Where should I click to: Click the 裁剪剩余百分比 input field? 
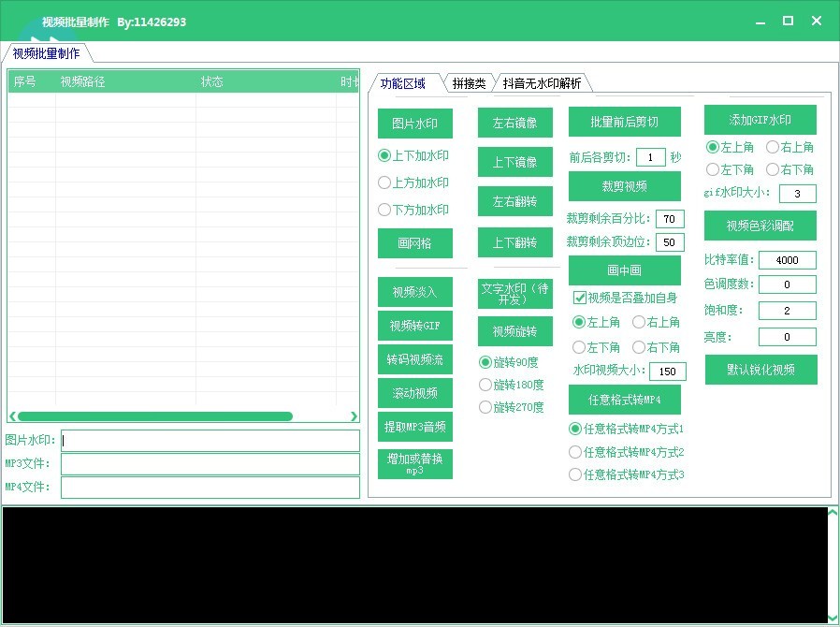pos(670,219)
